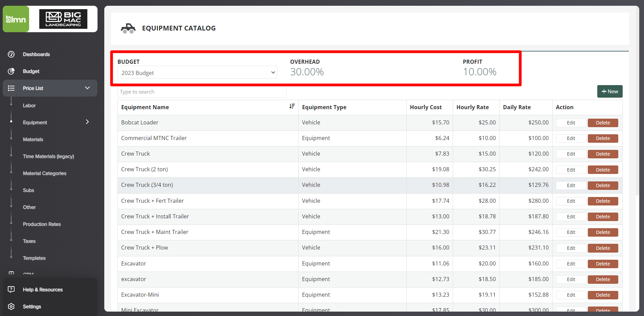Open the Budget menu item
The height and width of the screenshot is (316, 644).
coord(31,71)
